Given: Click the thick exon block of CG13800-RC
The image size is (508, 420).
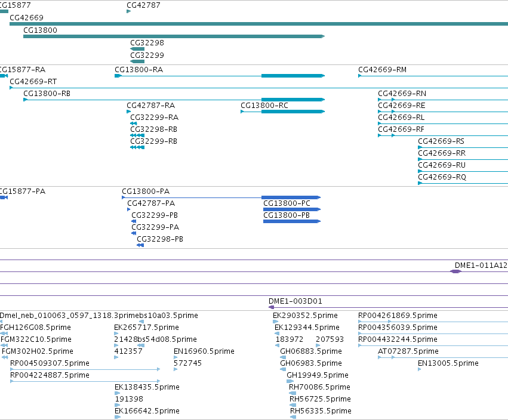Looking at the screenshot, I should coord(293,112).
